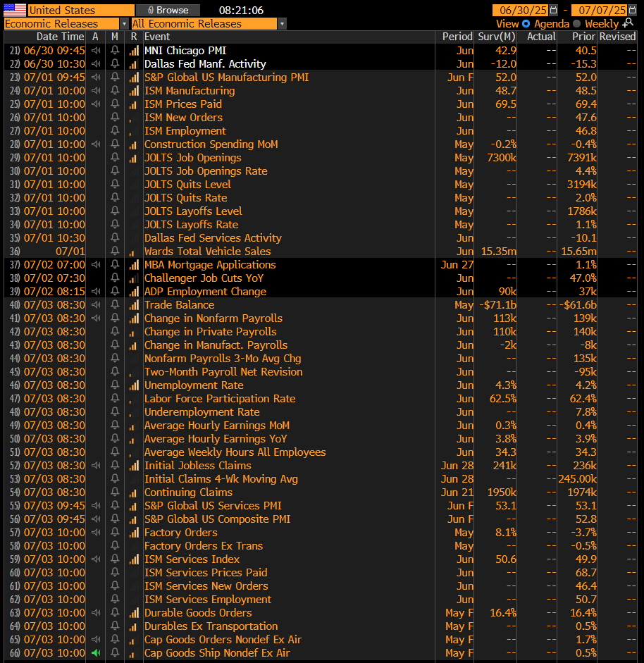This screenshot has height=663, width=644.
Task: Click the Browse button
Action: tap(168, 10)
